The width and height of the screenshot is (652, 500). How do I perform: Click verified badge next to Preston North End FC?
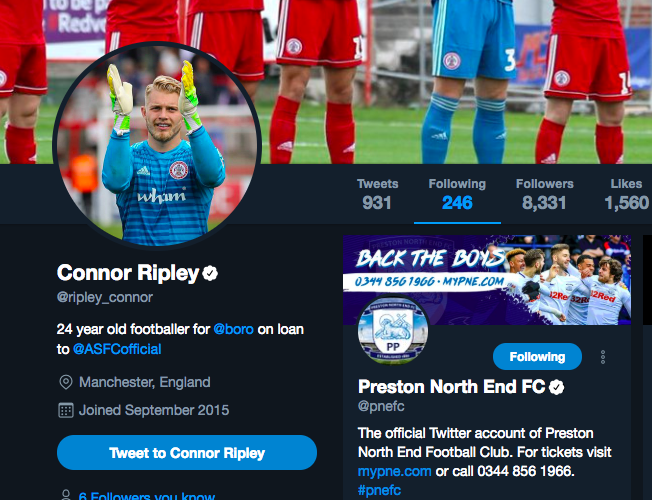(556, 387)
